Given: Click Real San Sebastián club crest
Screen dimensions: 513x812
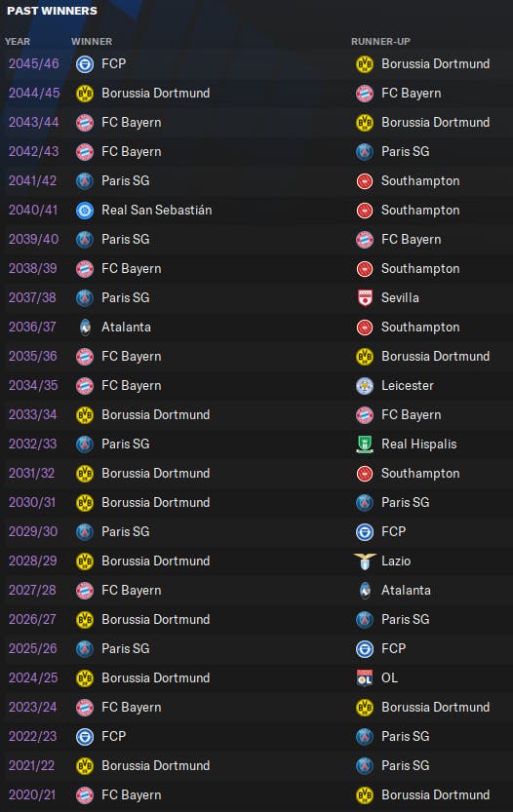Looking at the screenshot, I should pyautogui.click(x=85, y=211).
